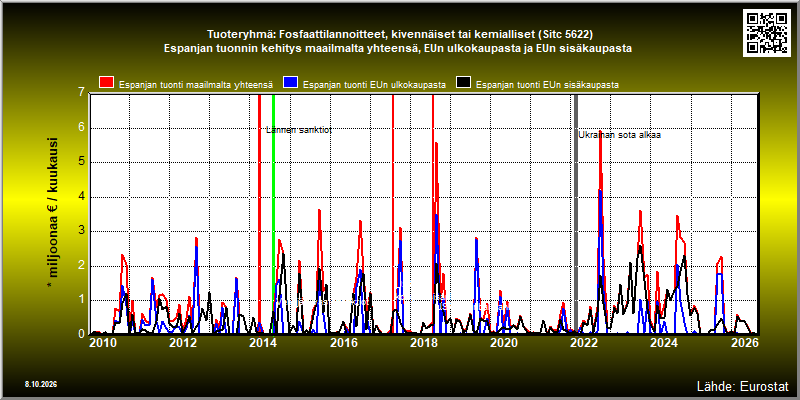This screenshot has height=400, width=800.
Task: Click y-axis value 1
Action: click(81, 299)
